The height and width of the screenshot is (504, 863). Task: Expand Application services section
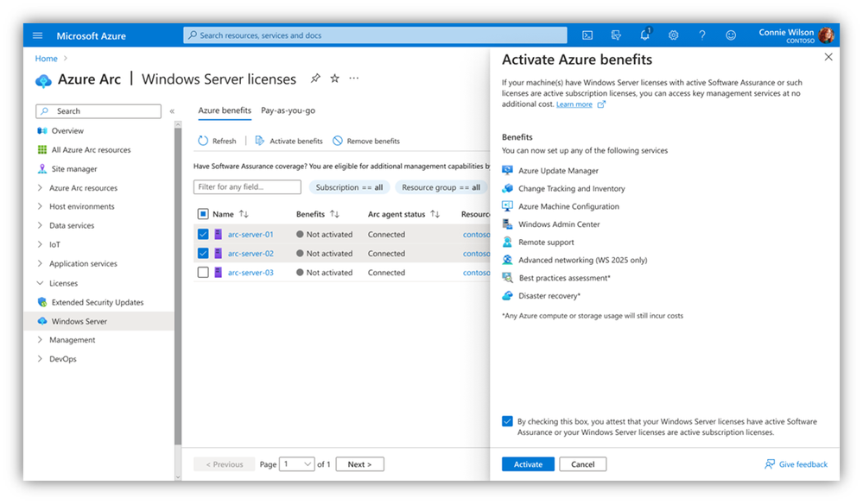pyautogui.click(x=40, y=263)
